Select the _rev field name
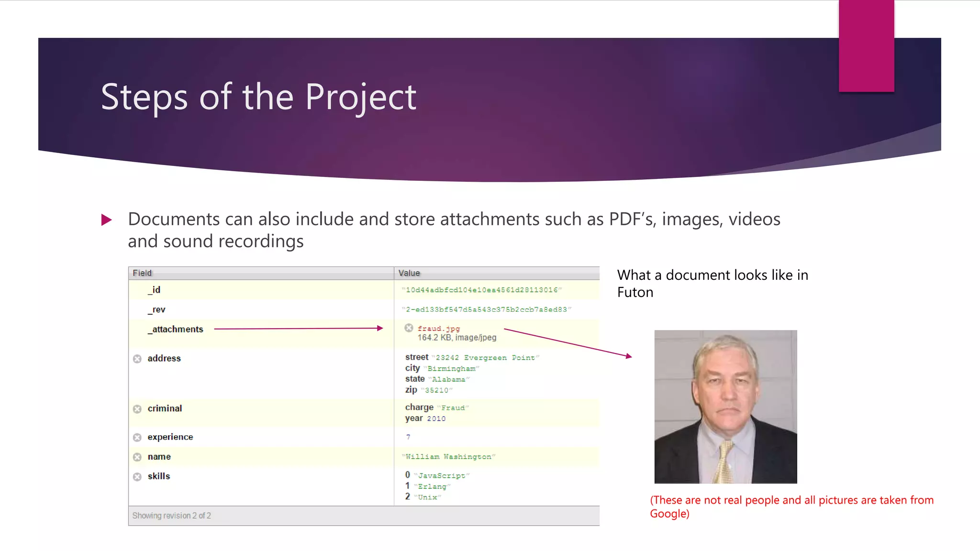This screenshot has height=551, width=980. coord(156,310)
